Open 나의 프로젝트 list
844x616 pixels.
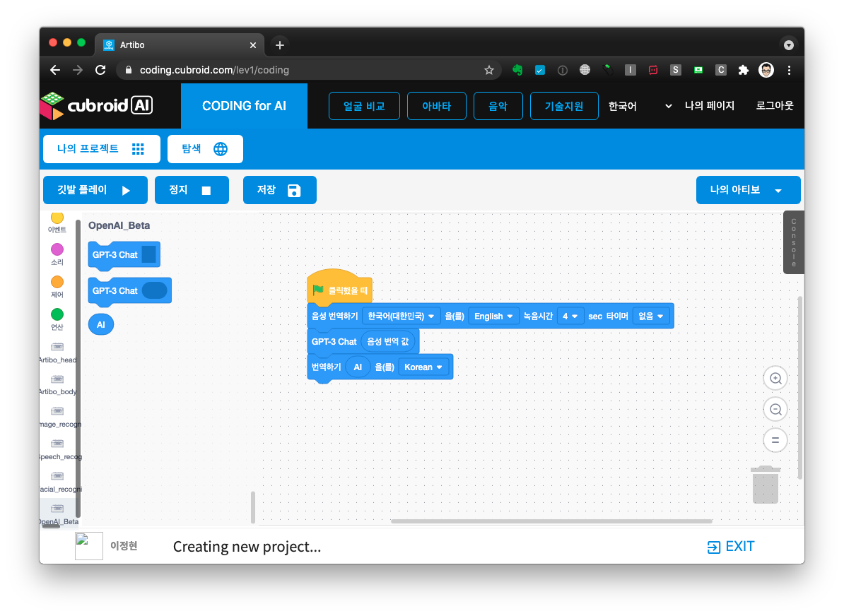102,149
